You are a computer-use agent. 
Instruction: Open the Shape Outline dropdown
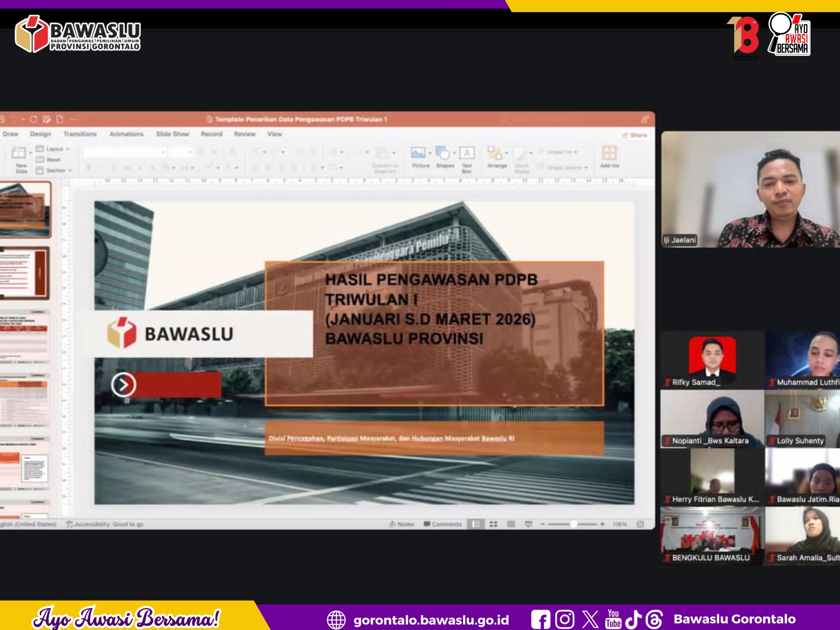[x=562, y=167]
